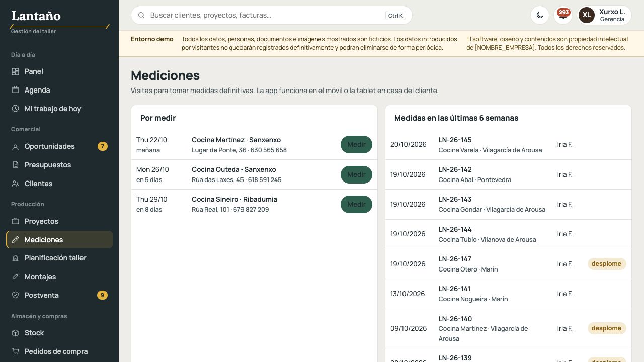Click the Clientes people icon
Screen dimensions: 644x362
pos(15,184)
